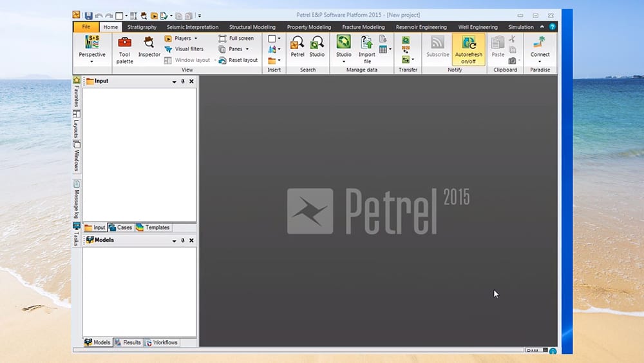Expand the Panes dropdown

247,49
